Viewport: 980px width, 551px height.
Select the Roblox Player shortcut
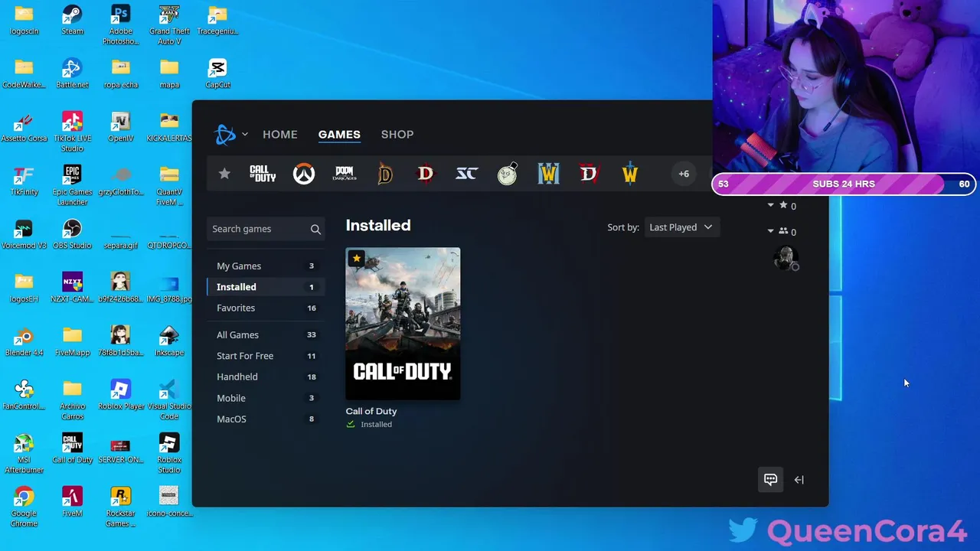[x=120, y=395]
